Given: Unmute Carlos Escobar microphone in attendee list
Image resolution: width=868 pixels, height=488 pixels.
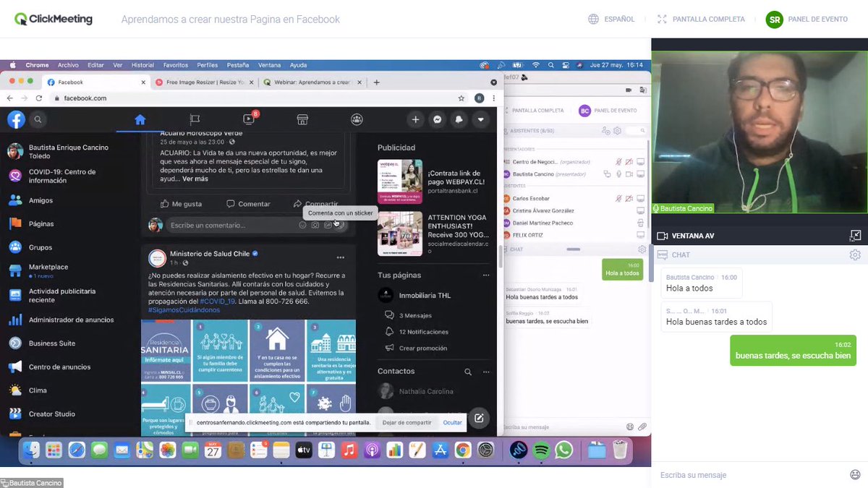Looking at the screenshot, I should pos(618,198).
